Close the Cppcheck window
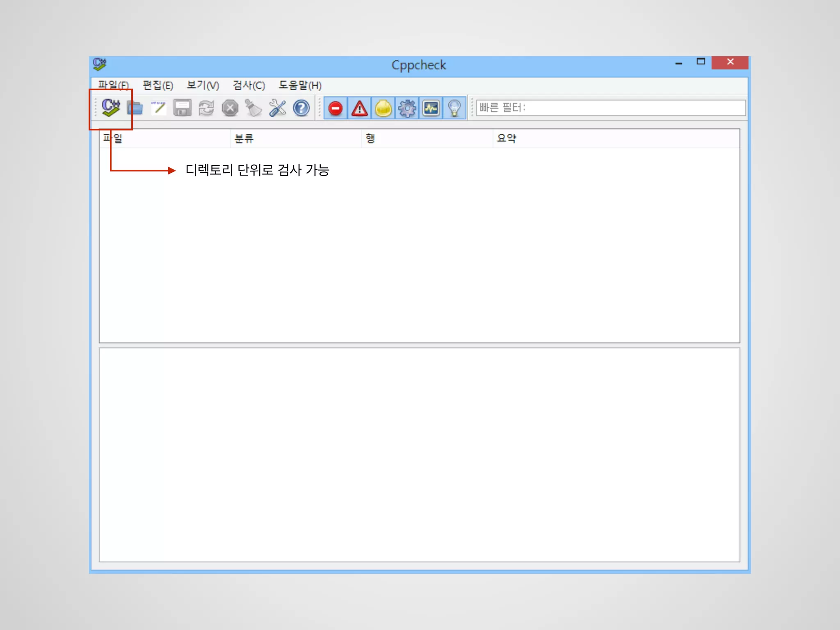This screenshot has width=840, height=630. [x=730, y=62]
